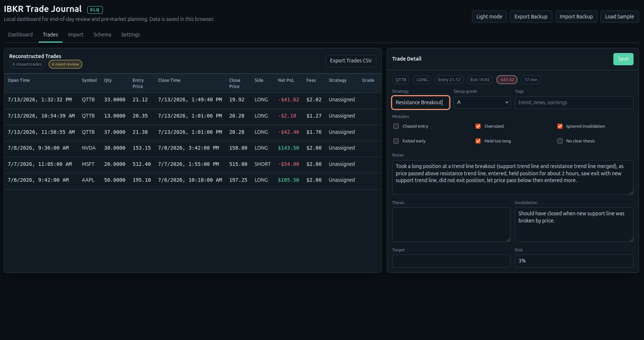Screen dimensions: 644x340
Task: Uncheck the Oversized mistake checkbox
Action: 478,126
